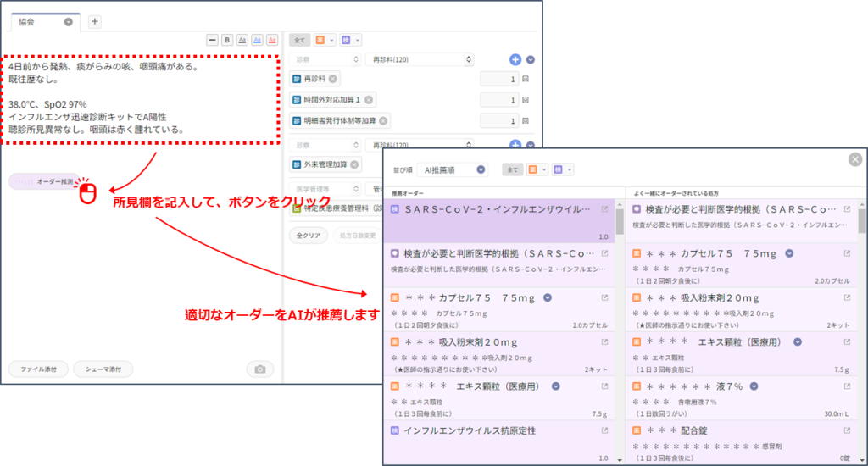Expand options for カプセル75 75mg recommendation
Screen dimensions: 868x466
(x=548, y=297)
